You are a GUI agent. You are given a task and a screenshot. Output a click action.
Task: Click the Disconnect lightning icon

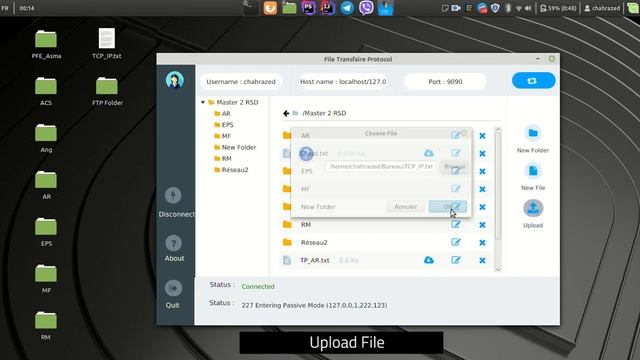pos(173,196)
